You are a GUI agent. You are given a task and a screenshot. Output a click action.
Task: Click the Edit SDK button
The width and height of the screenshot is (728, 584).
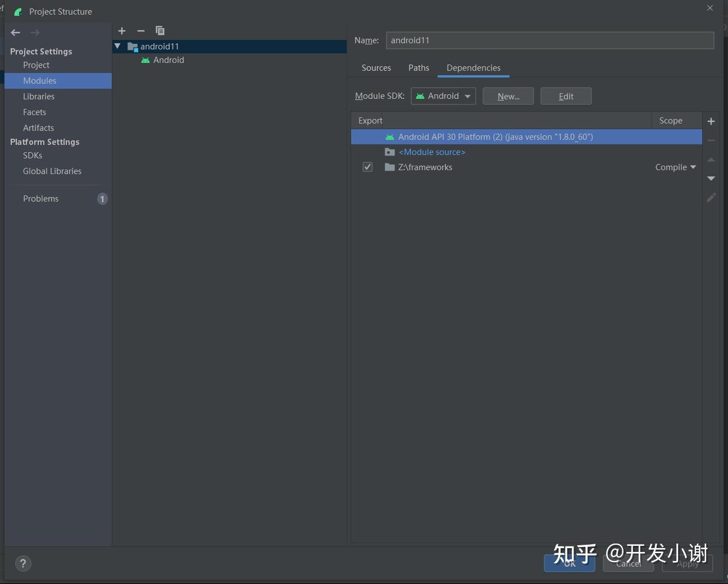[566, 96]
